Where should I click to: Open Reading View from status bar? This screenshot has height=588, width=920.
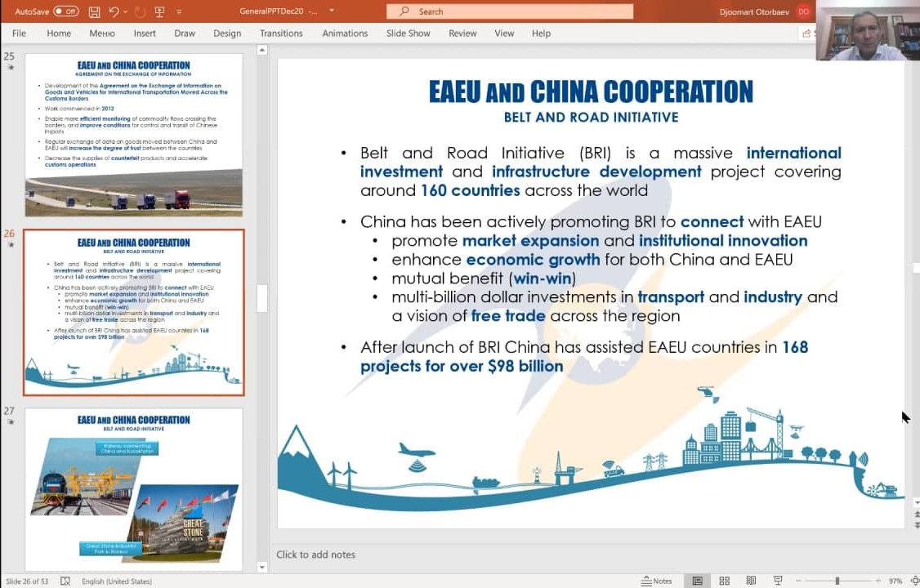click(750, 581)
